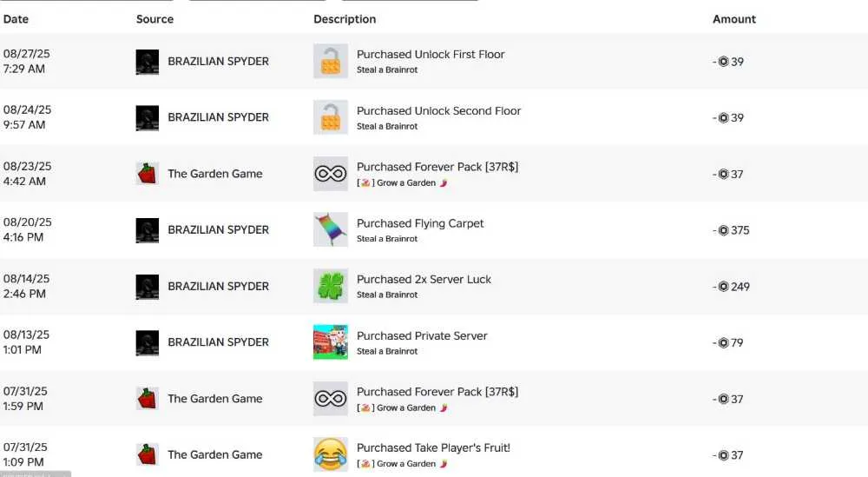Click 'Purchased Take Player's Fruit!' description
Image resolution: width=868 pixels, height=477 pixels.
[433, 447]
